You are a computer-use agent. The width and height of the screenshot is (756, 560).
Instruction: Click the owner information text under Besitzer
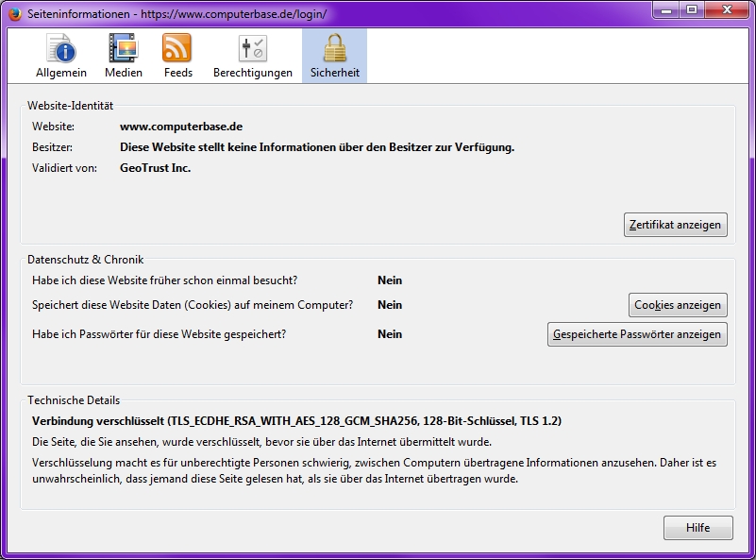click(317, 147)
